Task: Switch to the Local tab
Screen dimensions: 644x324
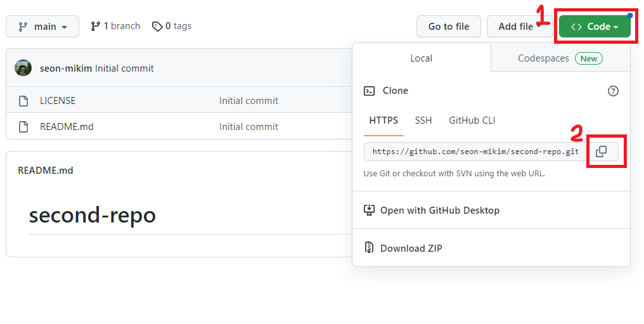Action: click(x=422, y=58)
